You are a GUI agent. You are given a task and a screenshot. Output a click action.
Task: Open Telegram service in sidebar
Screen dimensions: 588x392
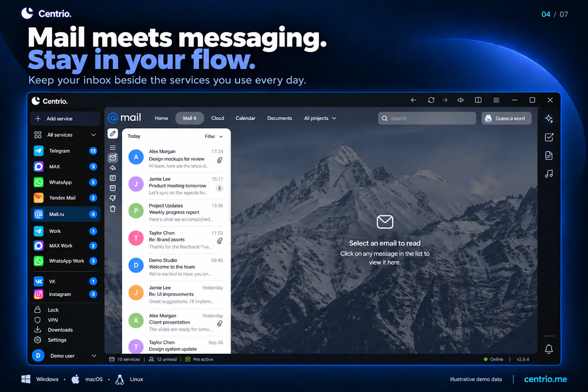tap(65, 151)
